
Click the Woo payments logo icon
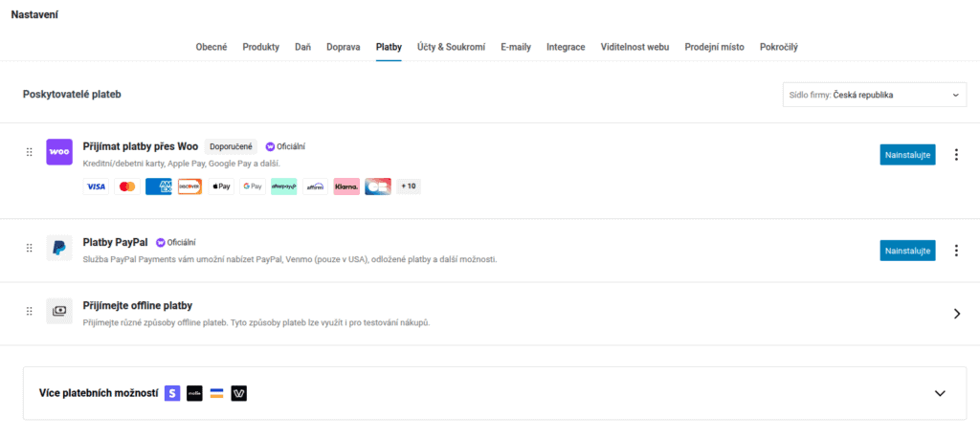59,152
